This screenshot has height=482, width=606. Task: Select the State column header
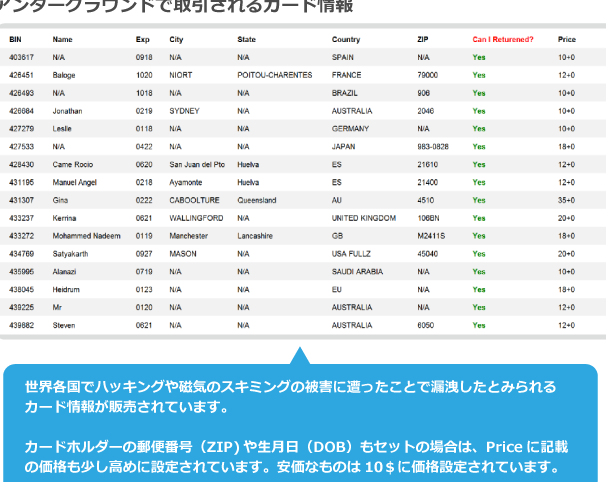pyautogui.click(x=247, y=40)
